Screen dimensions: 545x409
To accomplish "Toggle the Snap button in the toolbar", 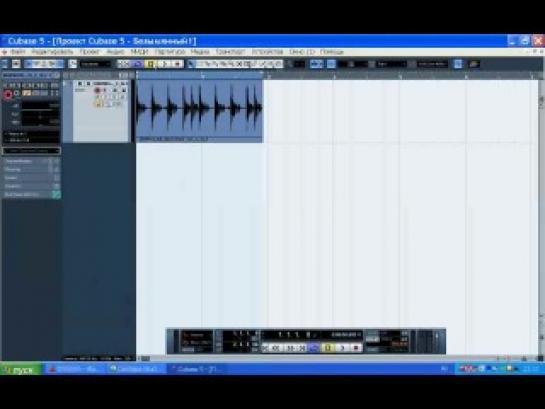I will point(316,64).
